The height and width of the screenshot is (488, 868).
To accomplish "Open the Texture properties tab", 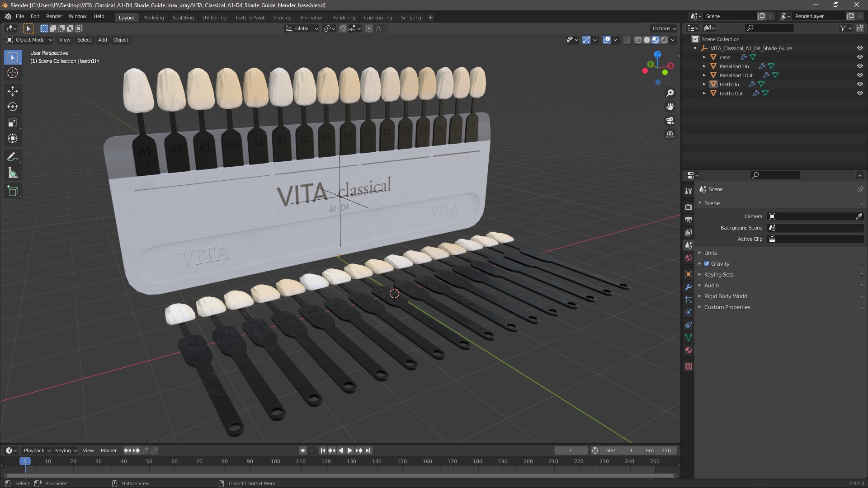I will [x=689, y=366].
